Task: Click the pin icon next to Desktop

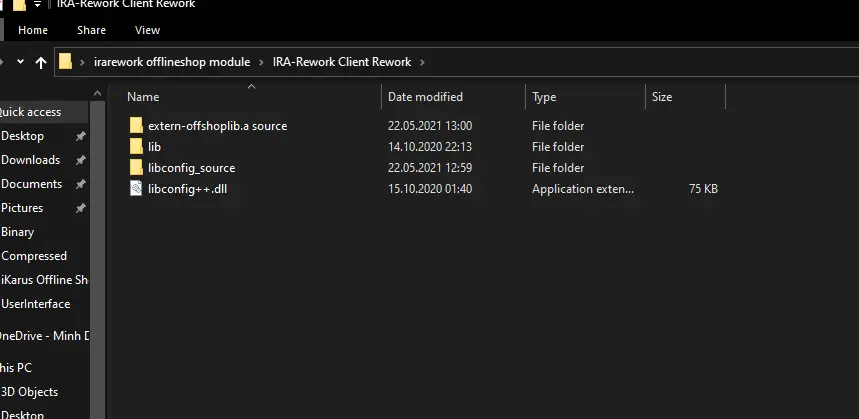Action: (x=80, y=136)
